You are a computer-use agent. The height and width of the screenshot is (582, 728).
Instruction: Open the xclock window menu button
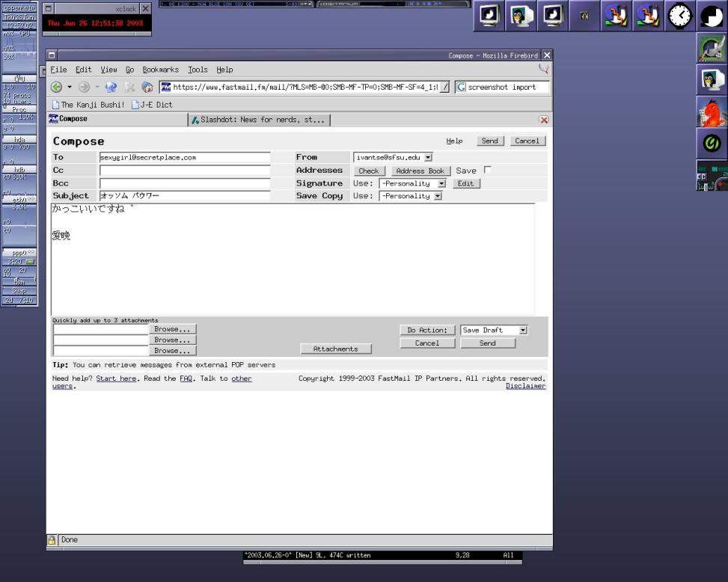49,8
